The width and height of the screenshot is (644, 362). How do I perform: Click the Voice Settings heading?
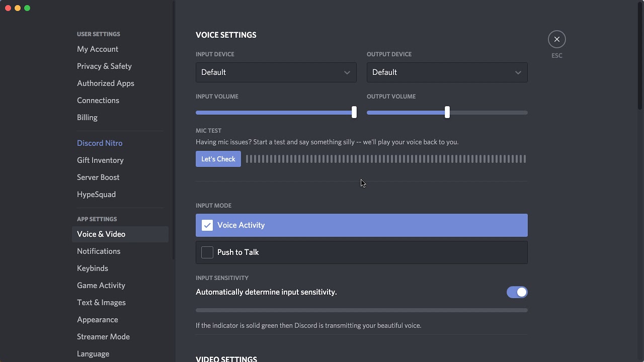[x=226, y=35]
